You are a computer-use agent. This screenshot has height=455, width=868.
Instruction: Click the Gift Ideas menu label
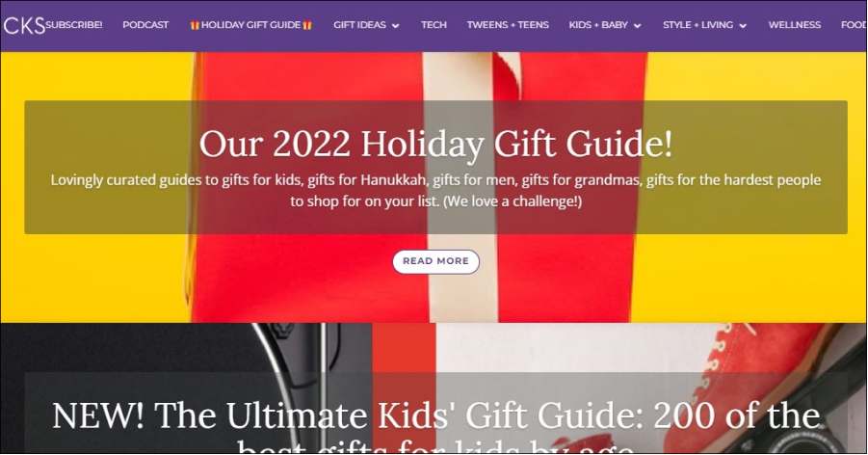point(360,25)
